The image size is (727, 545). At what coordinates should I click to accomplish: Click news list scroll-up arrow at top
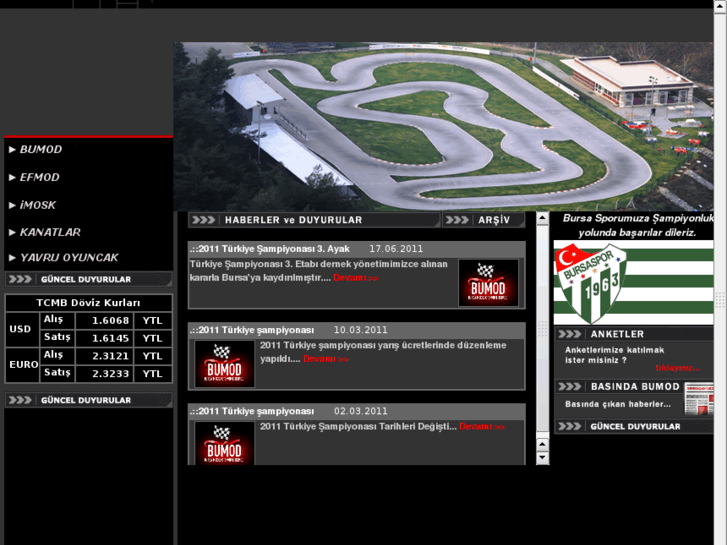542,218
